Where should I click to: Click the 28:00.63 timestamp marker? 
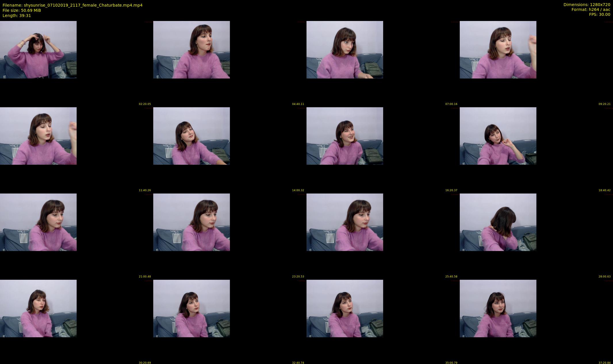pyautogui.click(x=604, y=277)
